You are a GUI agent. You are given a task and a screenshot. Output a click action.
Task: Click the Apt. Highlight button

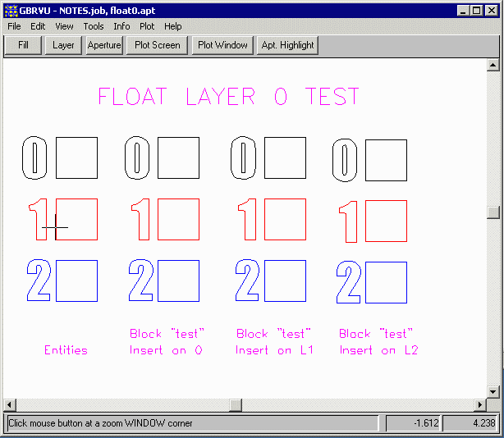pyautogui.click(x=287, y=45)
